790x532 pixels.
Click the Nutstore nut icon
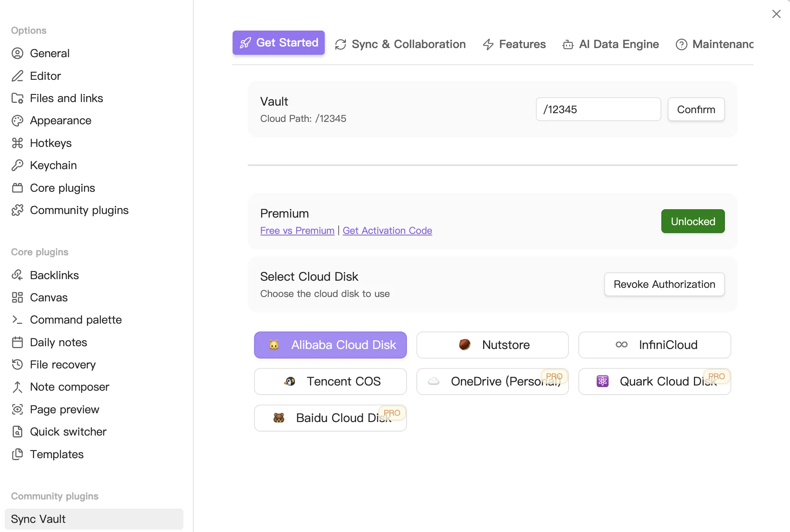(465, 345)
